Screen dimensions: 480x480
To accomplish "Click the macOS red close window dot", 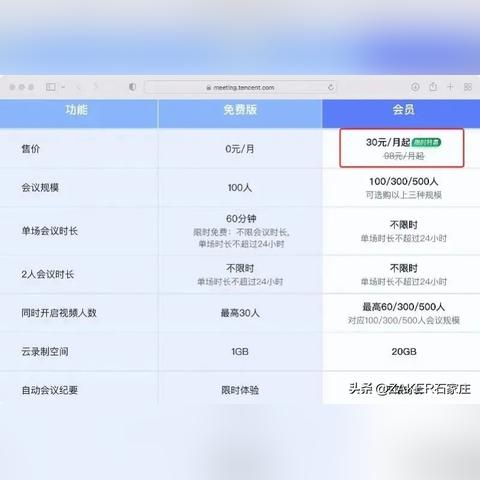I will pyautogui.click(x=12, y=87).
